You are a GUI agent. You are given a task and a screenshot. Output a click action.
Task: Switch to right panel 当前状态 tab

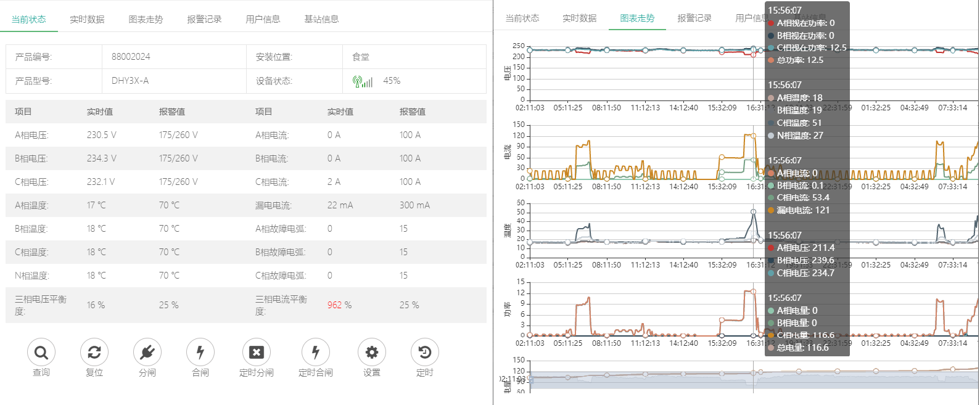tap(522, 18)
